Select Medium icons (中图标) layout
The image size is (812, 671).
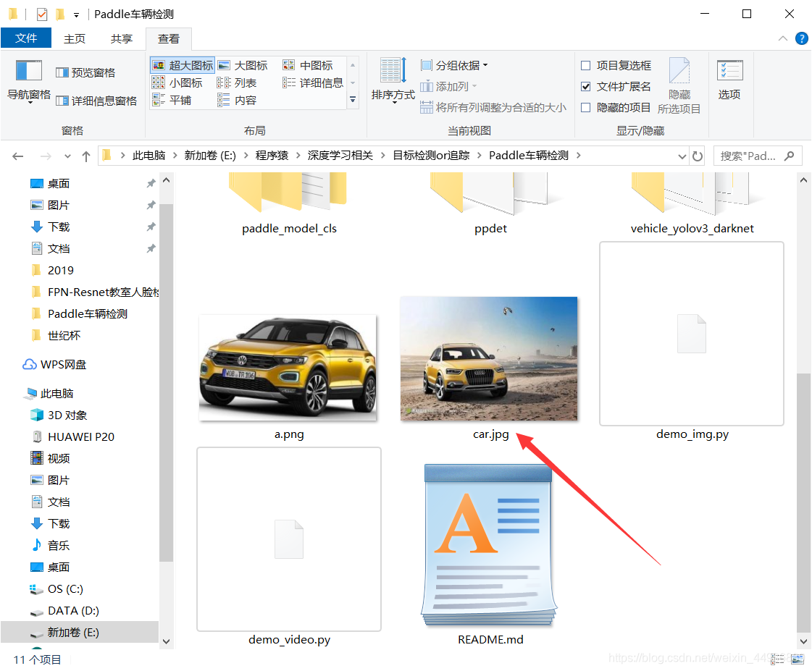pos(308,65)
